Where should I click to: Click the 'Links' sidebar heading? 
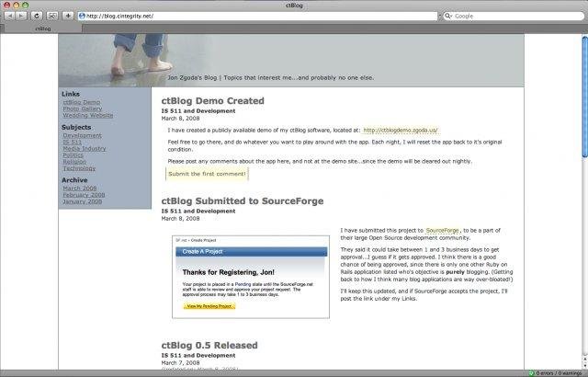[x=71, y=94]
